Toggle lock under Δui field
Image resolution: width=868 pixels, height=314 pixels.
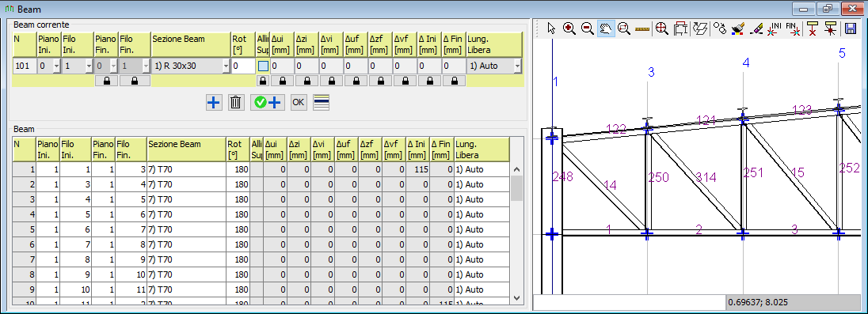(x=282, y=81)
